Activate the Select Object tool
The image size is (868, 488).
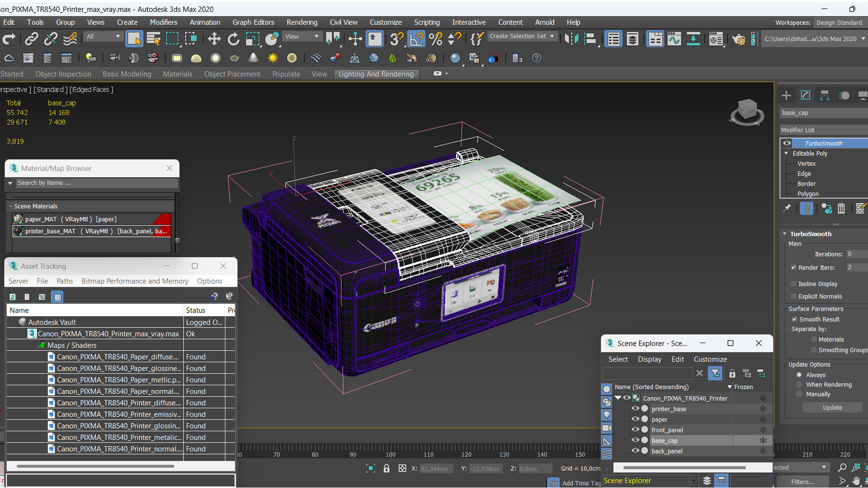(134, 39)
